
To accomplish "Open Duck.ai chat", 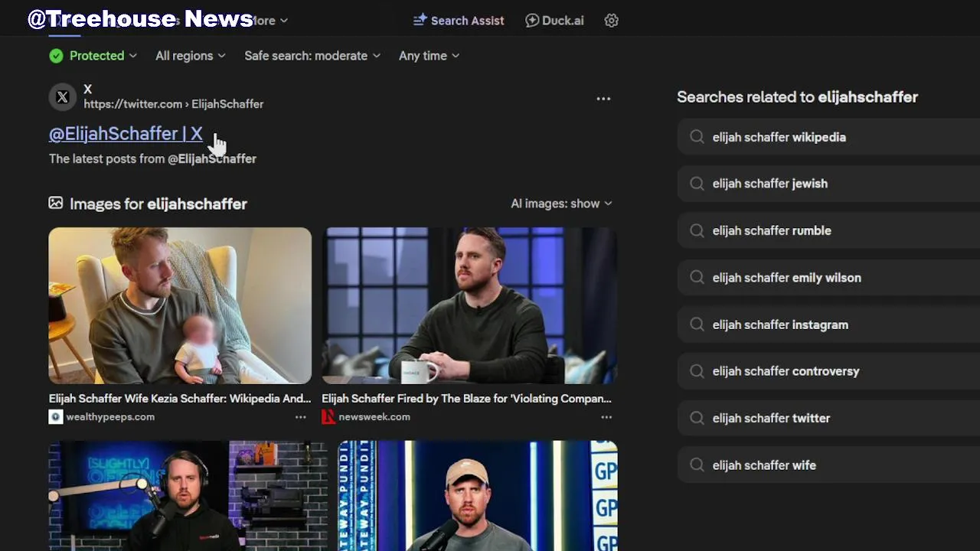I will click(554, 21).
